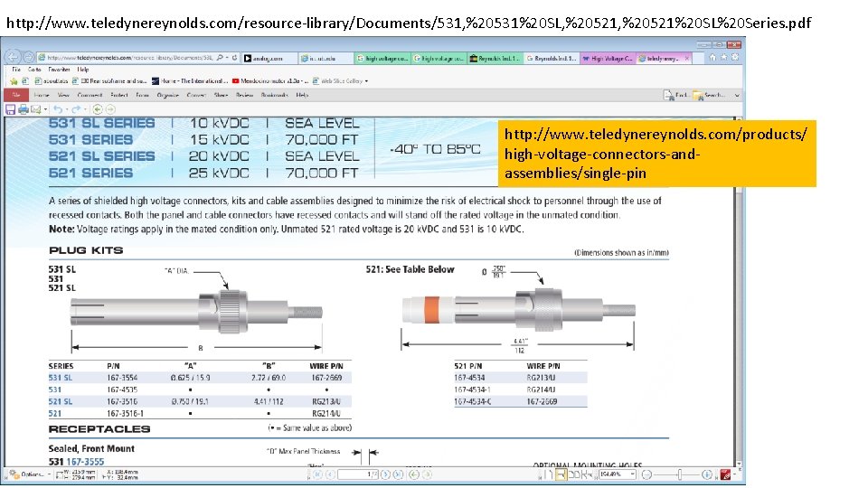Print the document with the printer icon
Image resolution: width=868 pixels, height=488 pixels.
(24, 109)
